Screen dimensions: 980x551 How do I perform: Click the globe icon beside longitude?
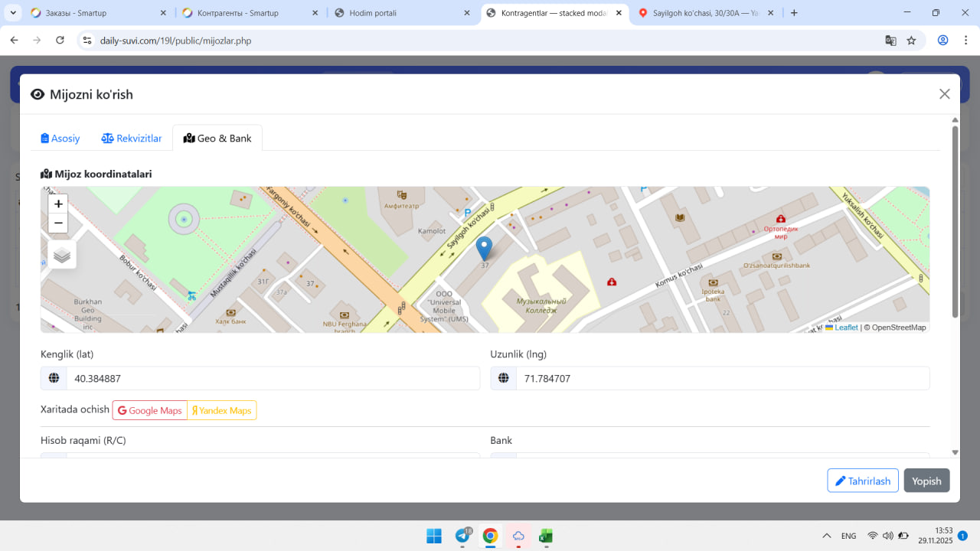[x=503, y=378]
